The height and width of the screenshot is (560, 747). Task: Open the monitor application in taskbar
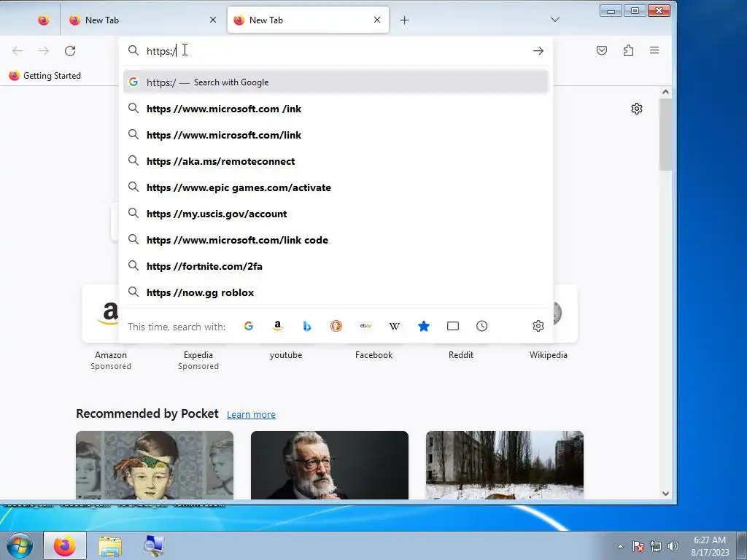point(155,545)
